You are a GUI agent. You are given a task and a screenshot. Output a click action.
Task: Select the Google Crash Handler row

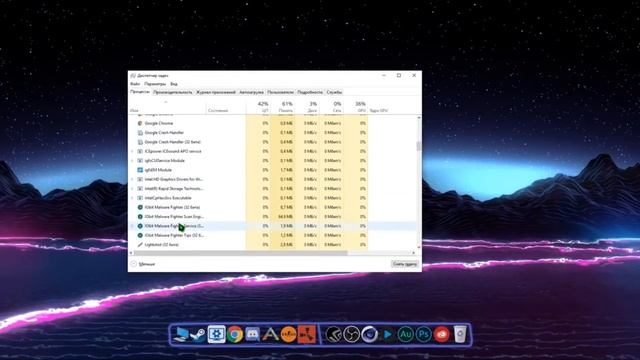(x=272, y=133)
